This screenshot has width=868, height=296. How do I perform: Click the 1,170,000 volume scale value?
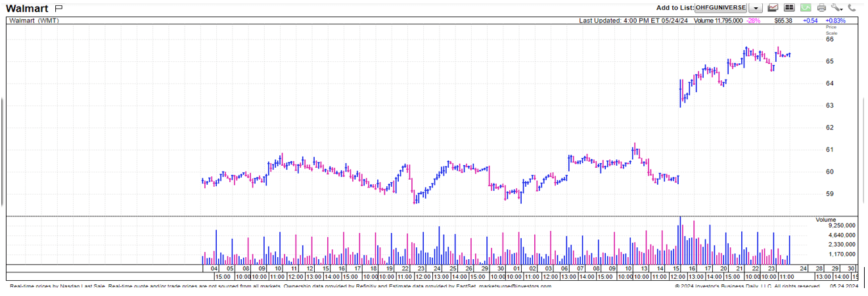pyautogui.click(x=842, y=254)
